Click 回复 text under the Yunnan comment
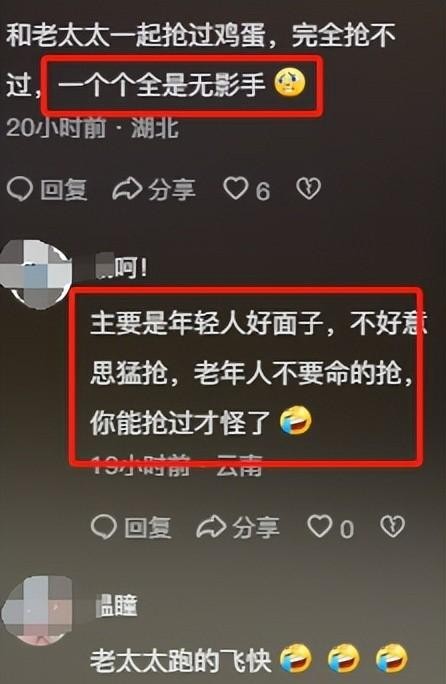Screen dimensions: 446x684 tap(148, 527)
